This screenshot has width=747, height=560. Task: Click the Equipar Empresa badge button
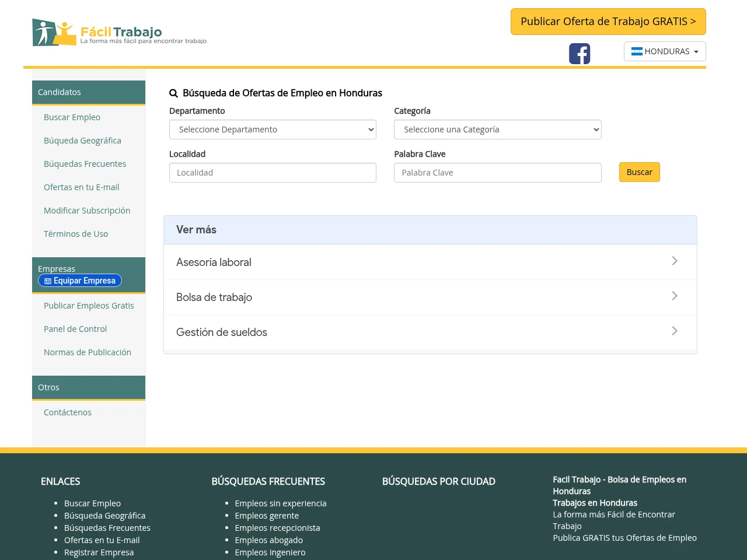point(80,281)
